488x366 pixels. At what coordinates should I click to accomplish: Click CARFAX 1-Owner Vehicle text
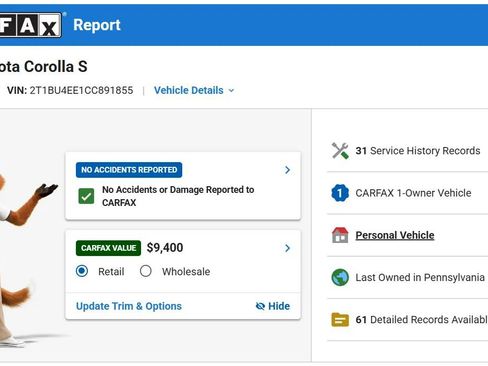[413, 193]
